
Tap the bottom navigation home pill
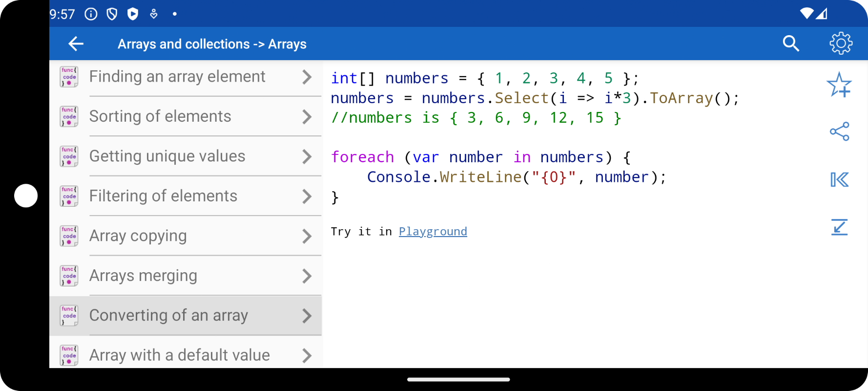(x=458, y=379)
